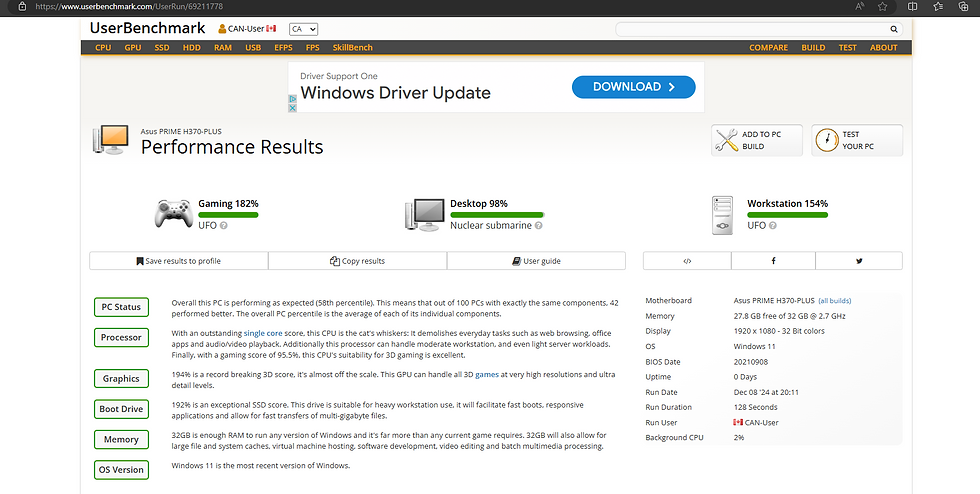Share results on Twitter
The width and height of the screenshot is (980, 494).
(x=859, y=261)
